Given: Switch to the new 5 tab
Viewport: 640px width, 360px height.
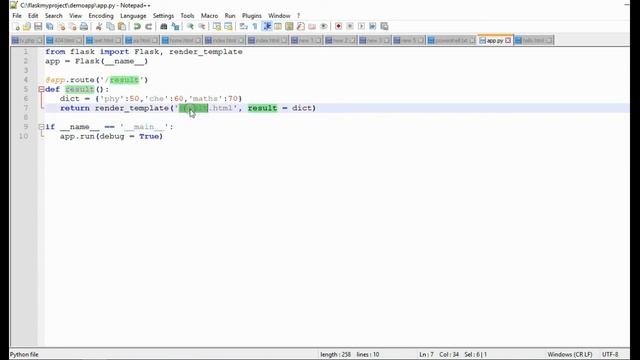Looking at the screenshot, I should click(409, 40).
